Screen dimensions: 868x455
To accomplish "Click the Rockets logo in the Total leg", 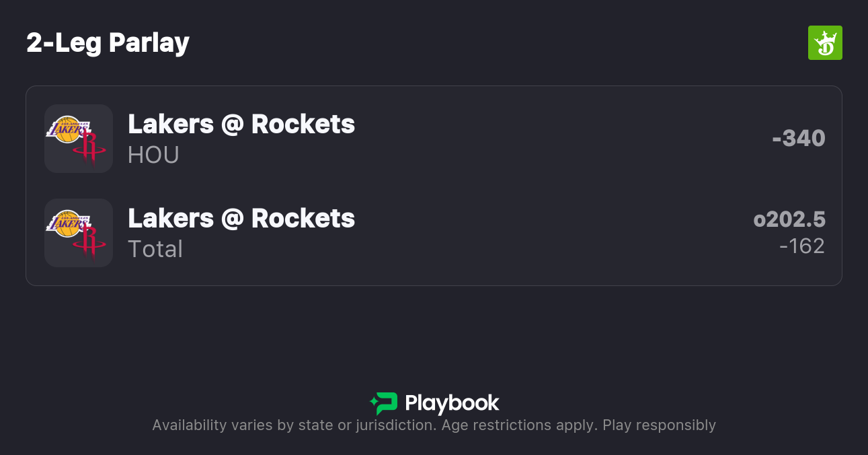I will pos(89,242).
